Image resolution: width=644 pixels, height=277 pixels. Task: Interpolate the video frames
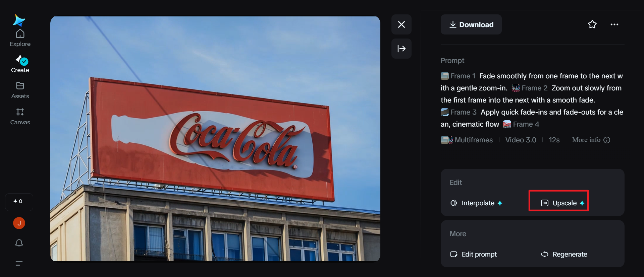click(476, 203)
